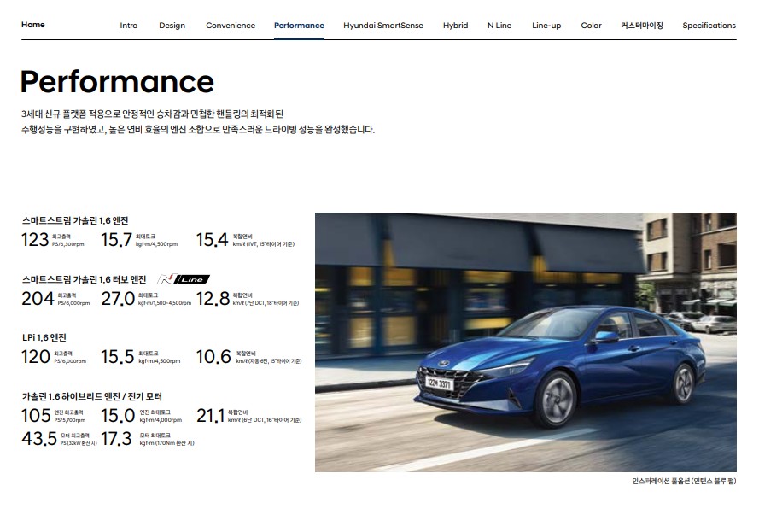The width and height of the screenshot is (759, 532).
Task: Open the 커스터마이징 tab
Action: click(642, 25)
